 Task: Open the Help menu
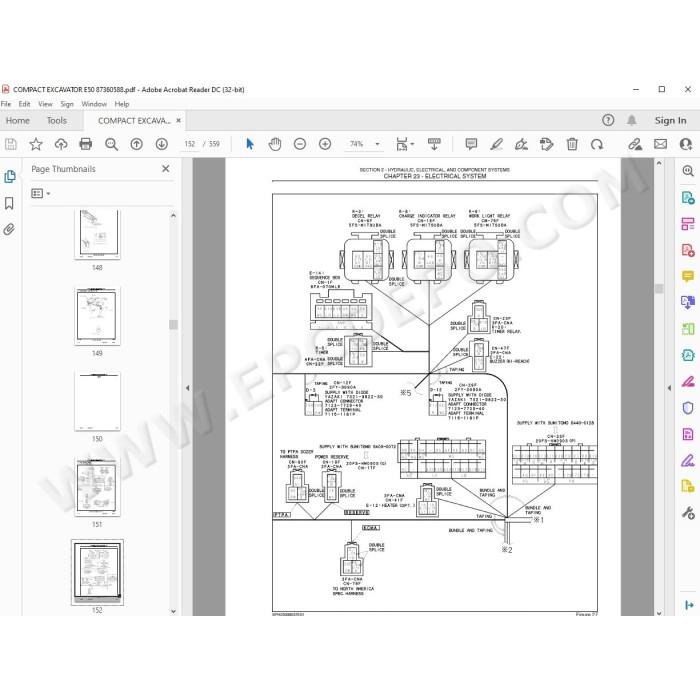(122, 104)
